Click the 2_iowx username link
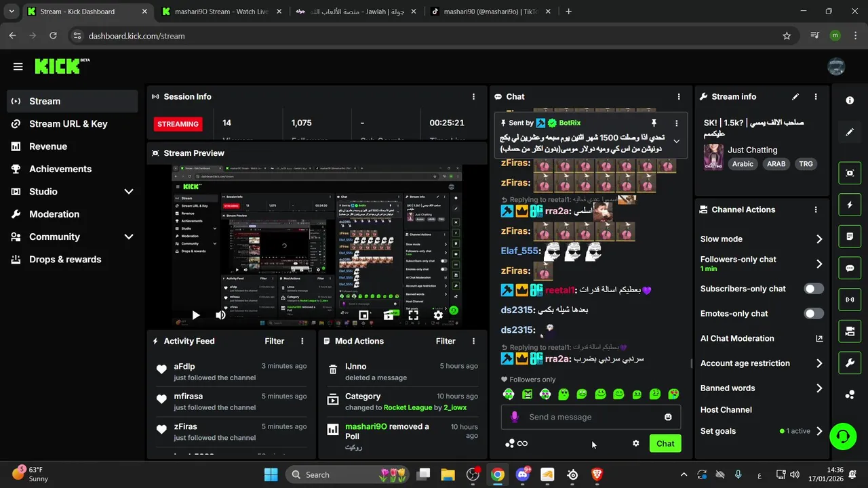The height and width of the screenshot is (488, 868). point(456,407)
